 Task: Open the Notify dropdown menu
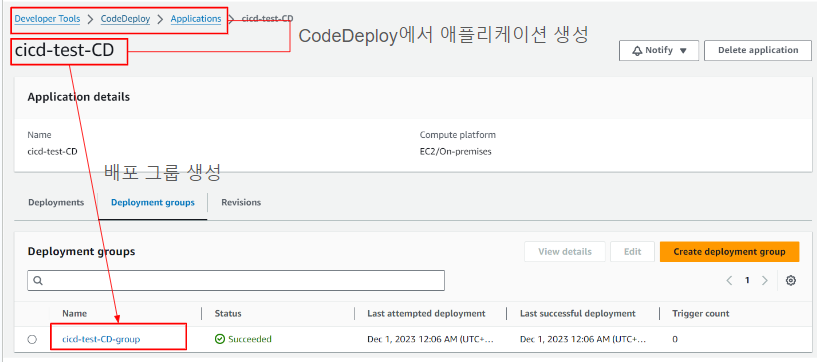pyautogui.click(x=659, y=51)
